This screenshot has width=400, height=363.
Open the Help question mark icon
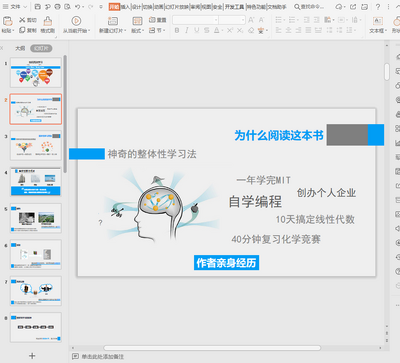pos(378,7)
